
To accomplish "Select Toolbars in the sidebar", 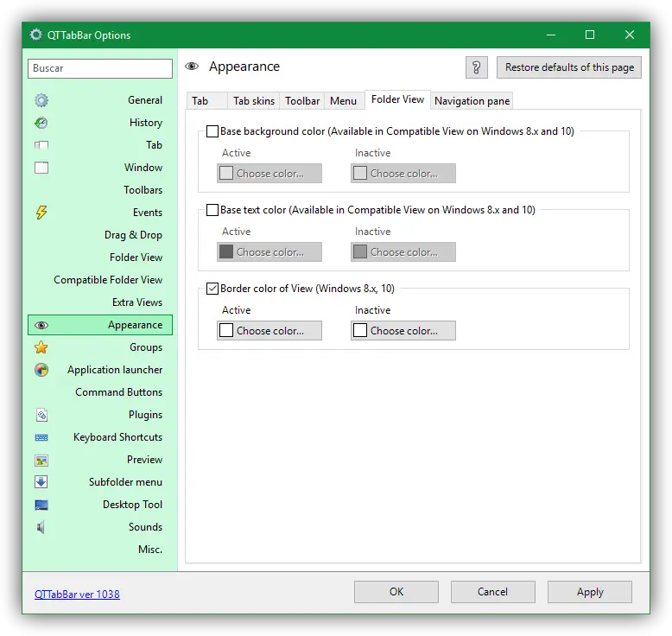I will click(143, 190).
